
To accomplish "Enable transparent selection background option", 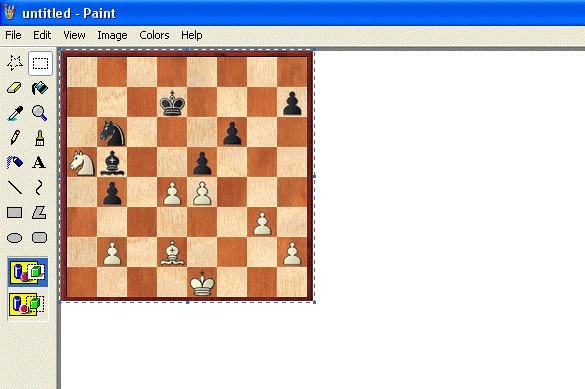I will point(28,304).
